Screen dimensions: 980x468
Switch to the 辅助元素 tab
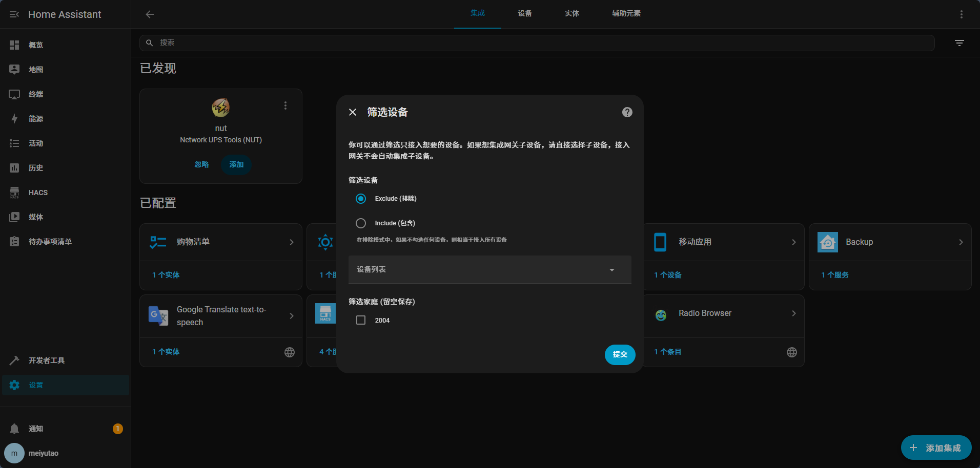(x=626, y=14)
